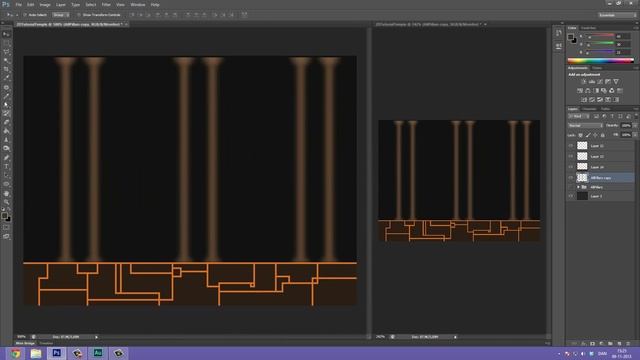Add an Invert adjustment
The width and height of the screenshot is (640, 360).
[584, 100]
